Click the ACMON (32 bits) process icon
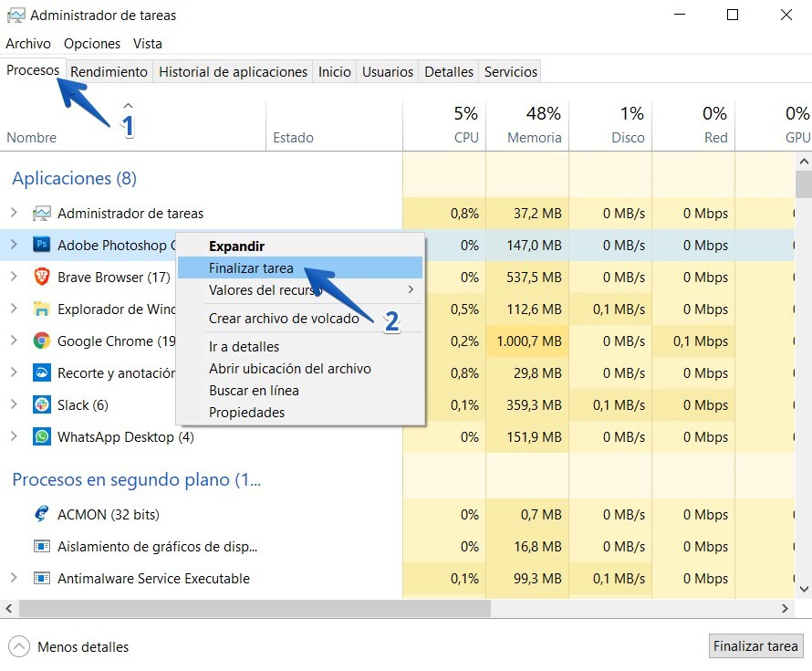Screen dimensions: 812x671 pos(41,514)
